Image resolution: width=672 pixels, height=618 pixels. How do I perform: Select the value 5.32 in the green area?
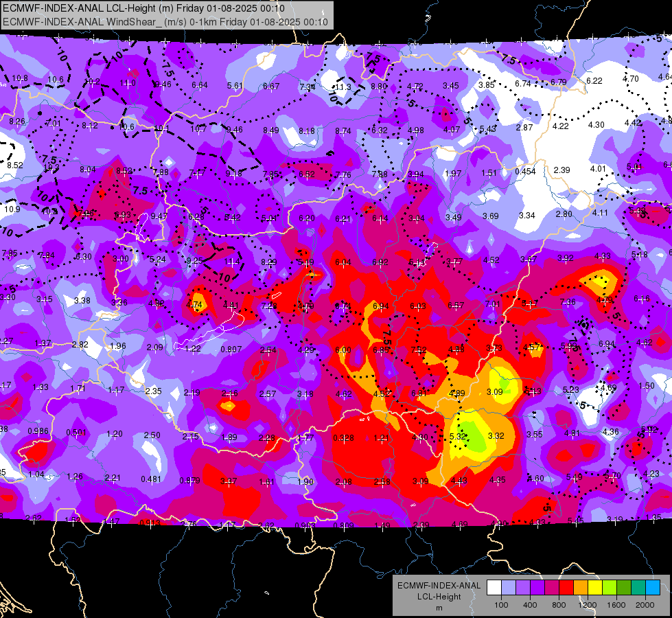pos(458,436)
